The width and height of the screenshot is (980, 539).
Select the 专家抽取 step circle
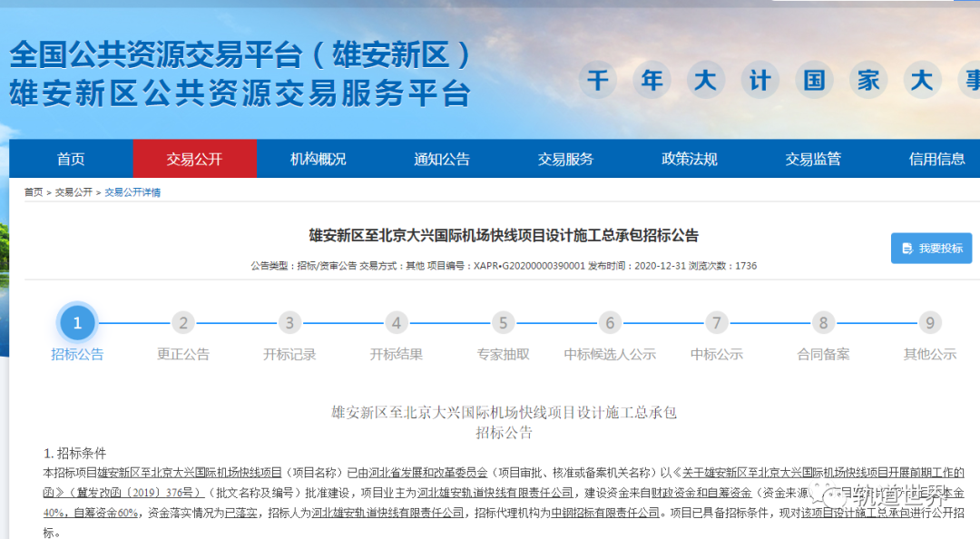click(502, 322)
